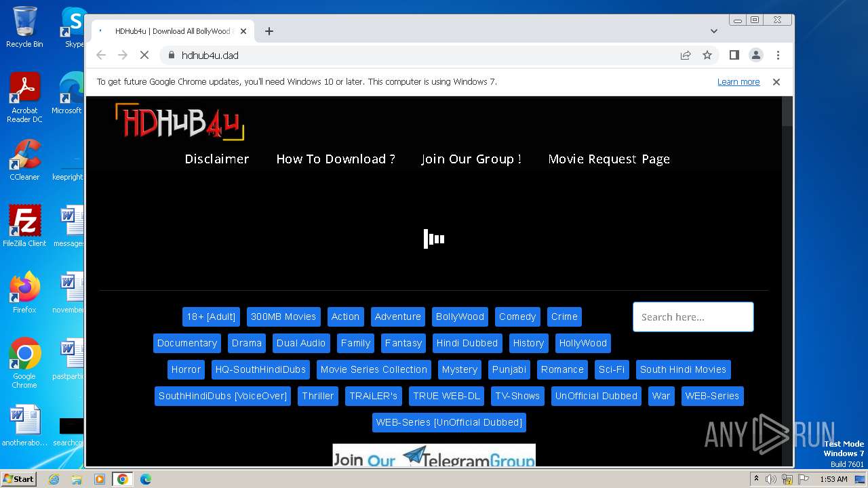This screenshot has width=868, height=488.
Task: Select the Comedy category tag
Action: (517, 317)
